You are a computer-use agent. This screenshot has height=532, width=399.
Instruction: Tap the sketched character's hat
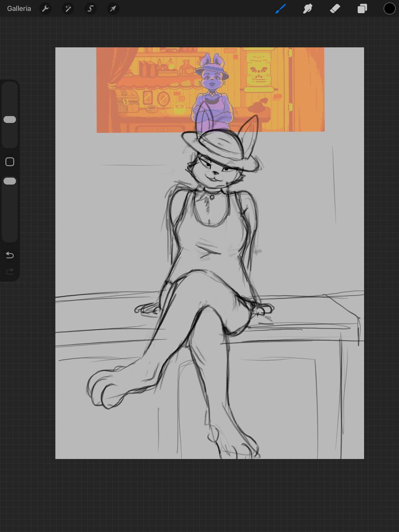tap(221, 148)
